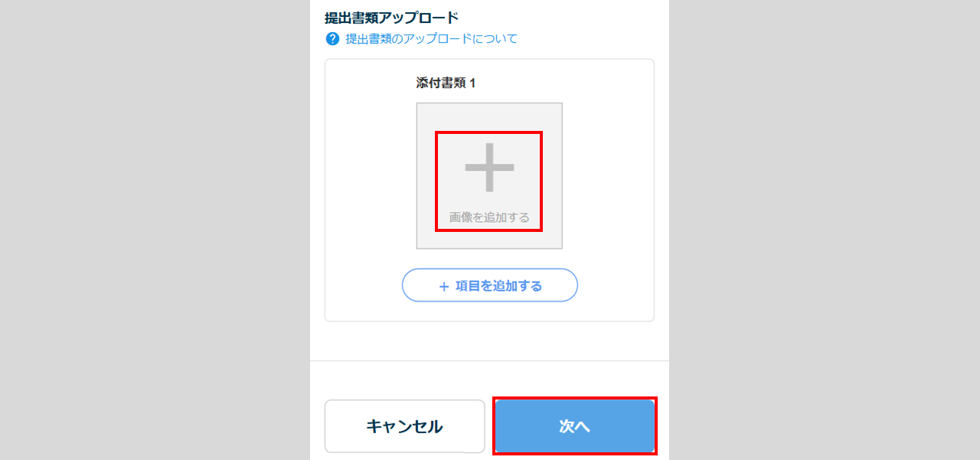980x460 pixels.
Task: Click the キャンセル button
Action: point(405,426)
